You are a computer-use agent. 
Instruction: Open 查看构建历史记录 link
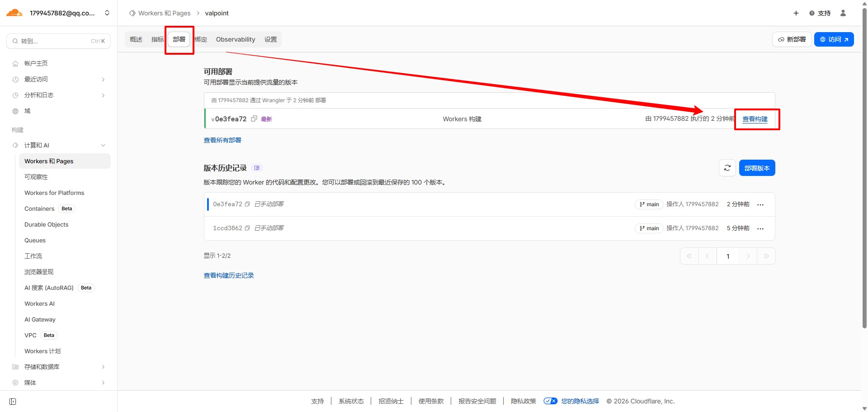[x=229, y=275]
